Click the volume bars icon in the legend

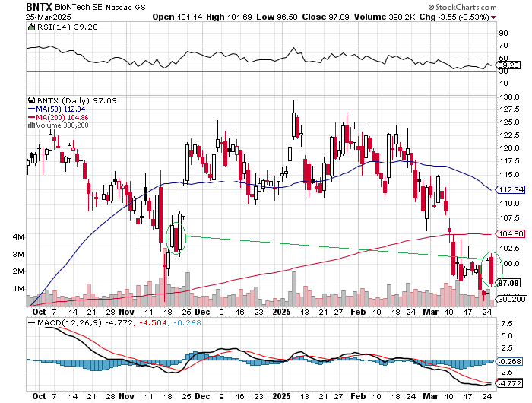32,125
